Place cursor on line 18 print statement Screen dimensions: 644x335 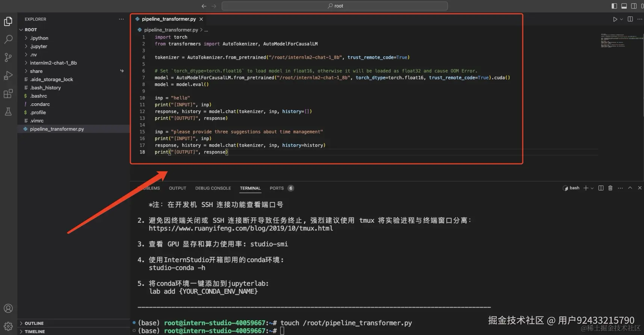pos(191,152)
